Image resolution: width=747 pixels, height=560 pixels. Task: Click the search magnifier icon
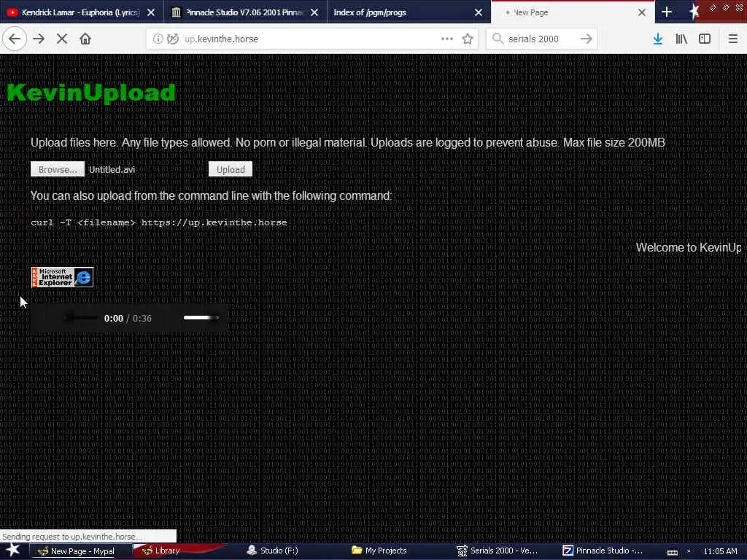click(x=498, y=39)
